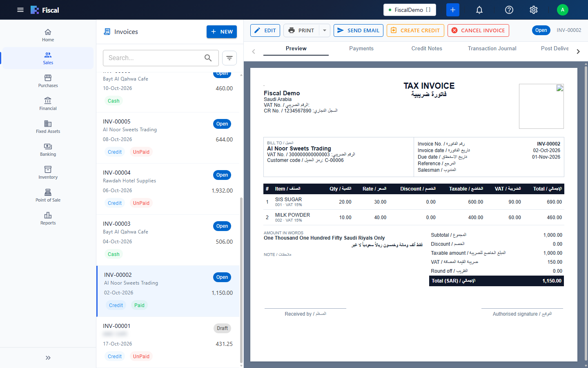Click the Edit button
Viewport: 588px width, 368px height.
coord(265,30)
